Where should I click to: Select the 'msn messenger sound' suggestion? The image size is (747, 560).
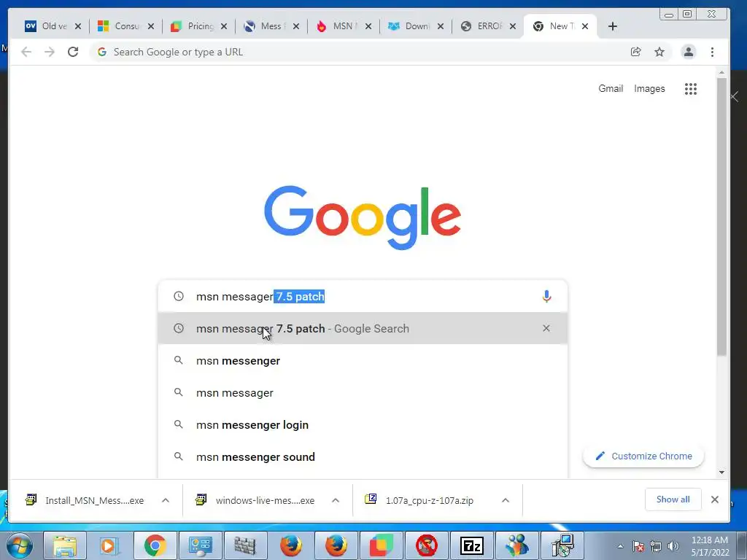(x=363, y=457)
